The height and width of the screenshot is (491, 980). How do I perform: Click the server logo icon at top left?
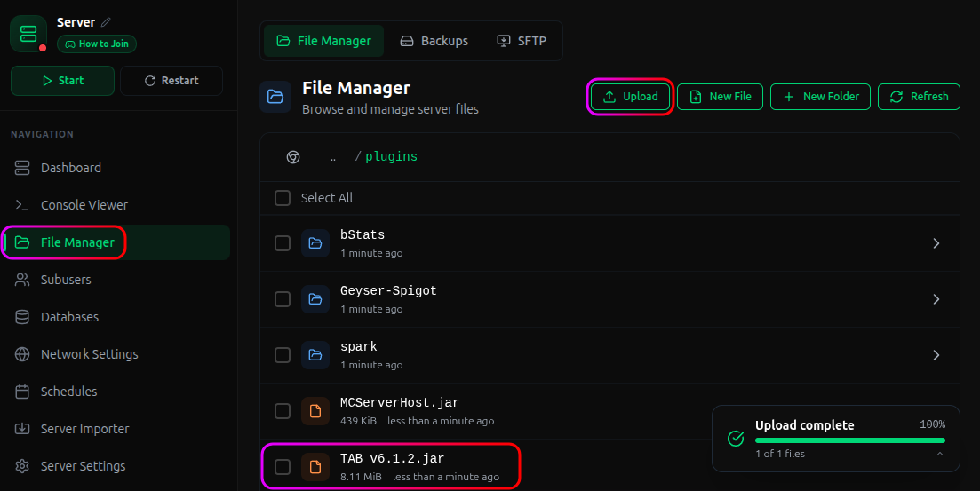[x=28, y=34]
